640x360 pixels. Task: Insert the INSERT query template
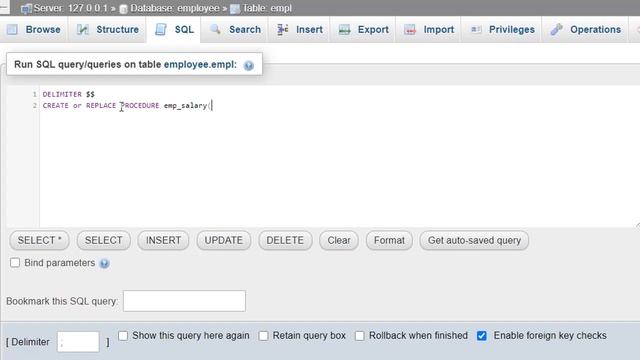[163, 240]
